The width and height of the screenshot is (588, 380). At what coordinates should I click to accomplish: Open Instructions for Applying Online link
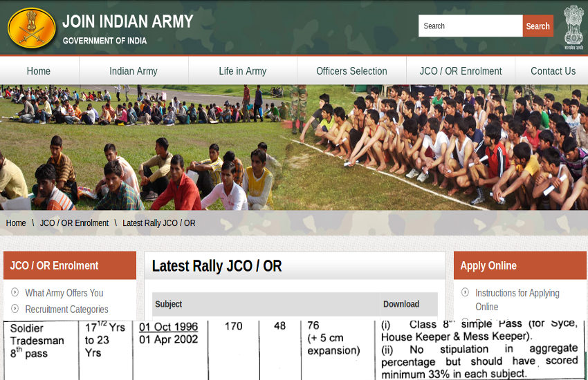(517, 299)
